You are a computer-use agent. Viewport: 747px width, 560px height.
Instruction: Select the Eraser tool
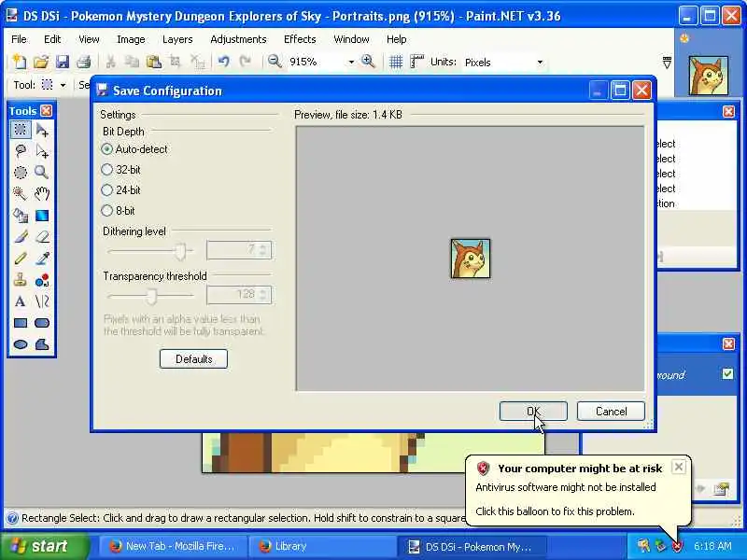pos(42,237)
